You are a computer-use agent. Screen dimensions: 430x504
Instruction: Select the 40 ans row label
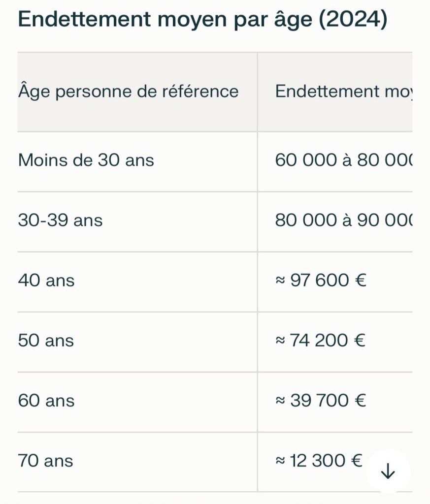pos(46,281)
